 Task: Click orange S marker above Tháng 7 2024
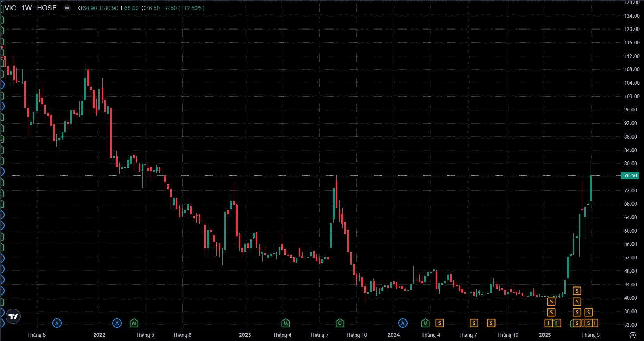(474, 323)
